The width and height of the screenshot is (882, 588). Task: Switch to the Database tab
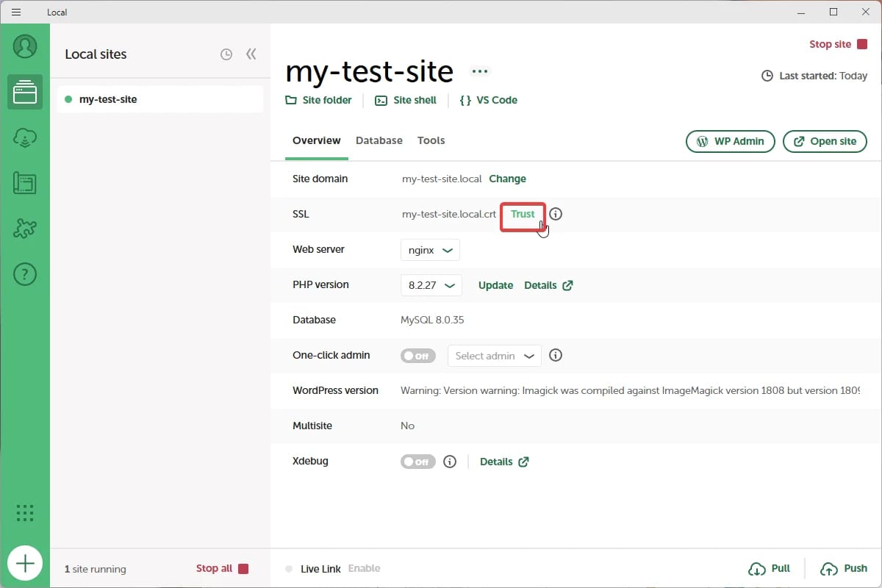379,140
